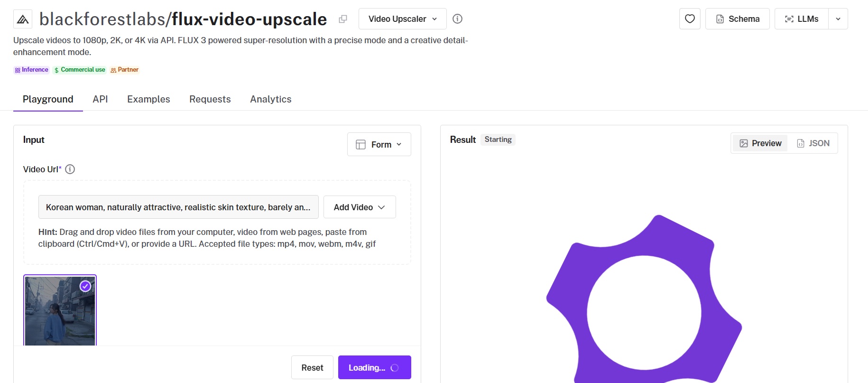Screen dimensions: 868x383
Task: Click into the Video Url input field
Action: (x=178, y=207)
